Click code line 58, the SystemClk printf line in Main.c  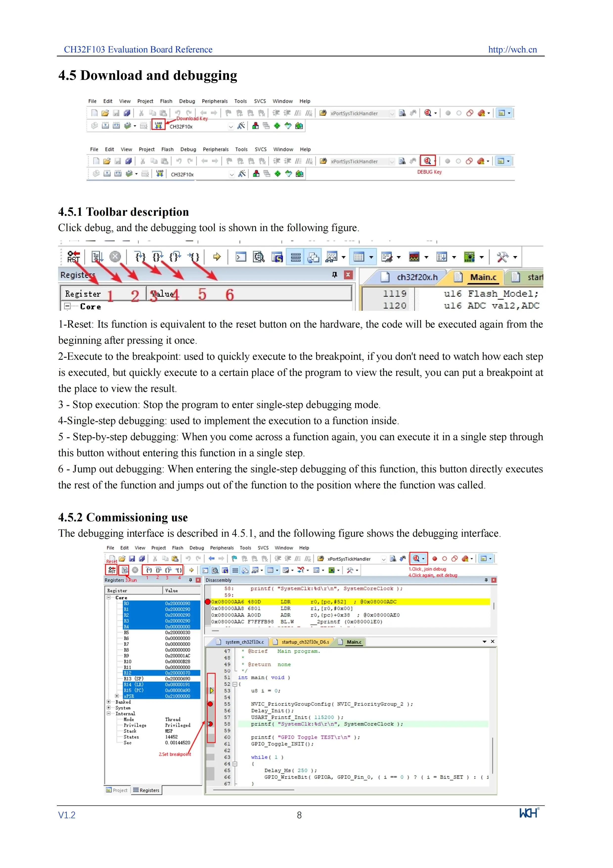327,724
